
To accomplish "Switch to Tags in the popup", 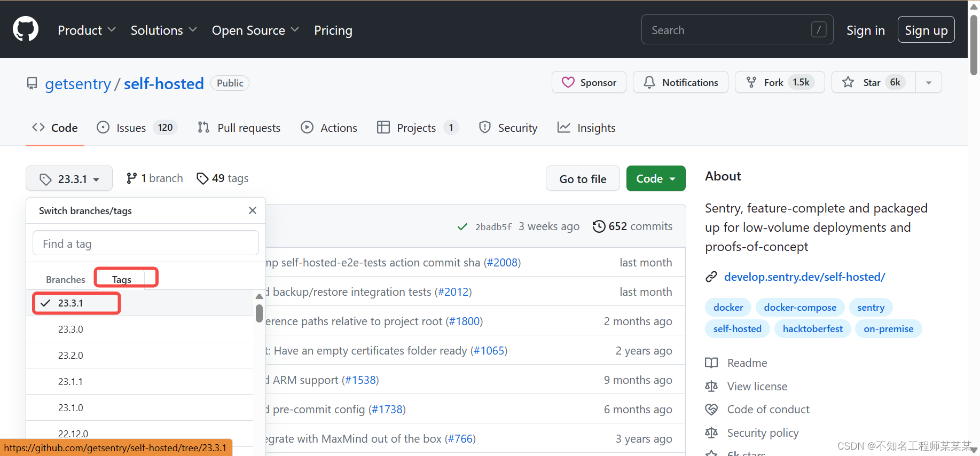I will point(122,279).
